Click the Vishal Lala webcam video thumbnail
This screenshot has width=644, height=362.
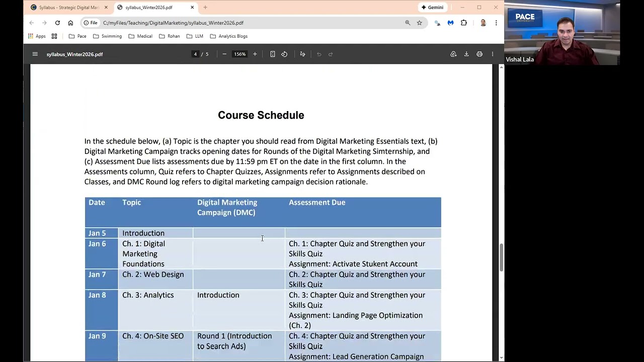click(562, 33)
